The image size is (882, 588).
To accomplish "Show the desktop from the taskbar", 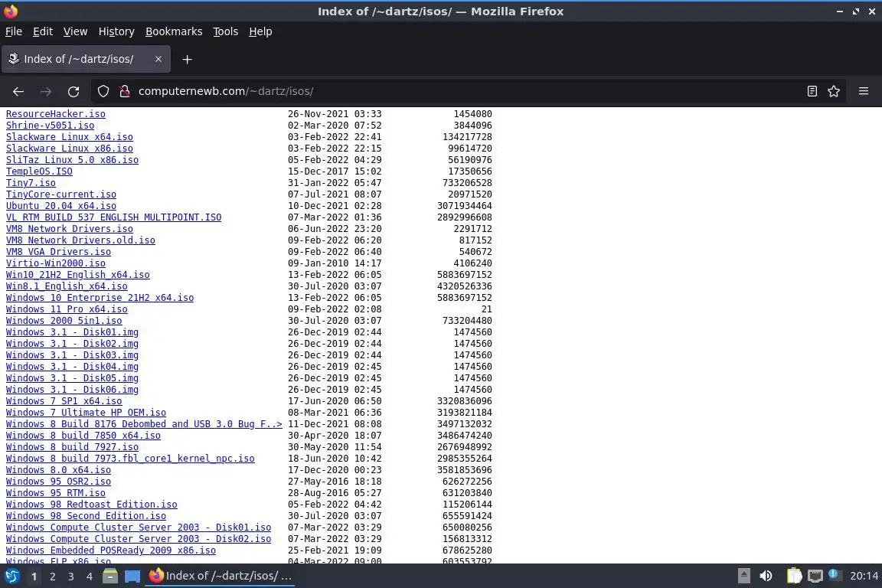I will coord(132,576).
